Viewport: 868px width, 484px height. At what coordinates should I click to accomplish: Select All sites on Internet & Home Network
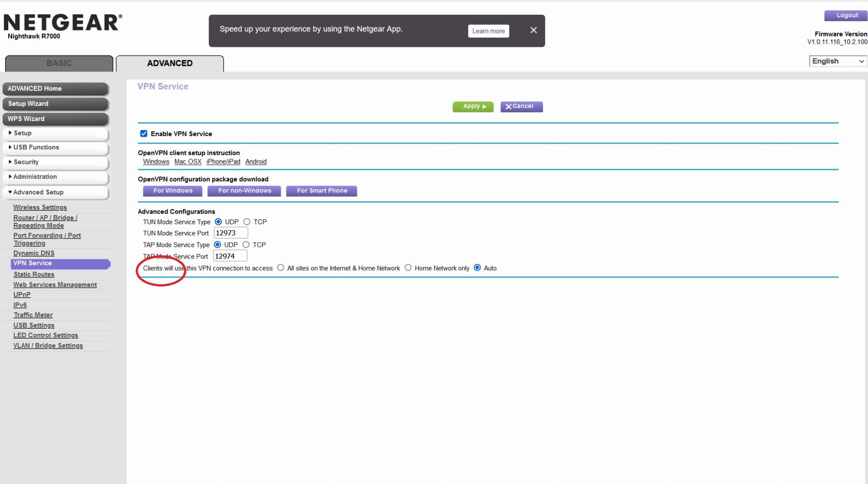tap(281, 268)
